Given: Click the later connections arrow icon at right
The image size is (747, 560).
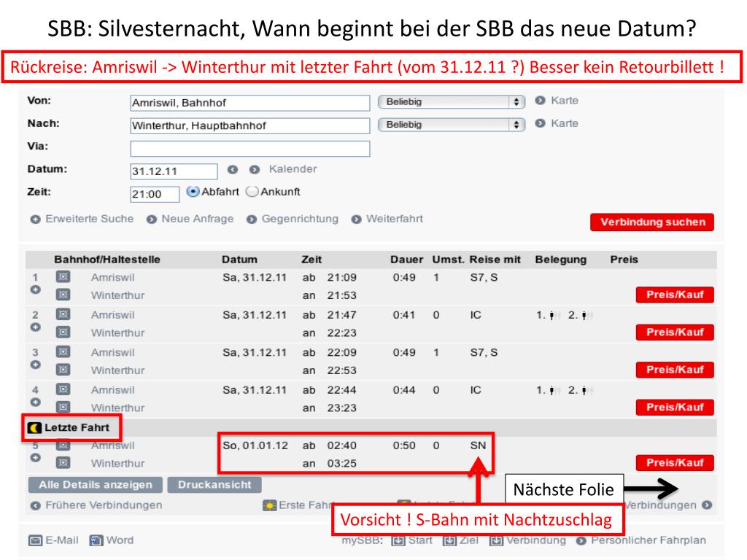Looking at the screenshot, I should (x=707, y=505).
